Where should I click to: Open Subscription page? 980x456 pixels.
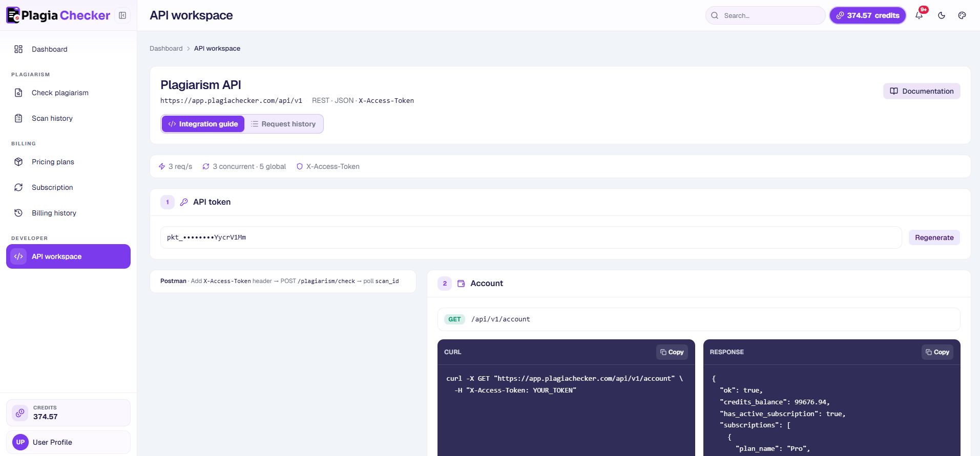68,187
